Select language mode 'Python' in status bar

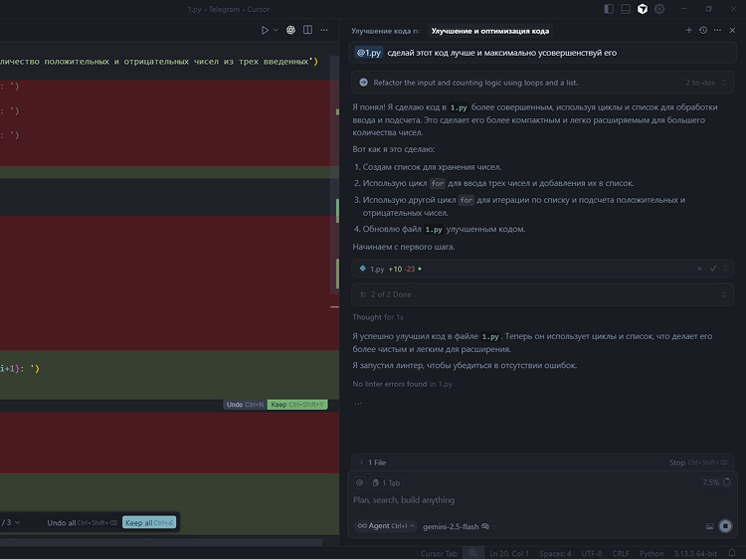pyautogui.click(x=652, y=553)
